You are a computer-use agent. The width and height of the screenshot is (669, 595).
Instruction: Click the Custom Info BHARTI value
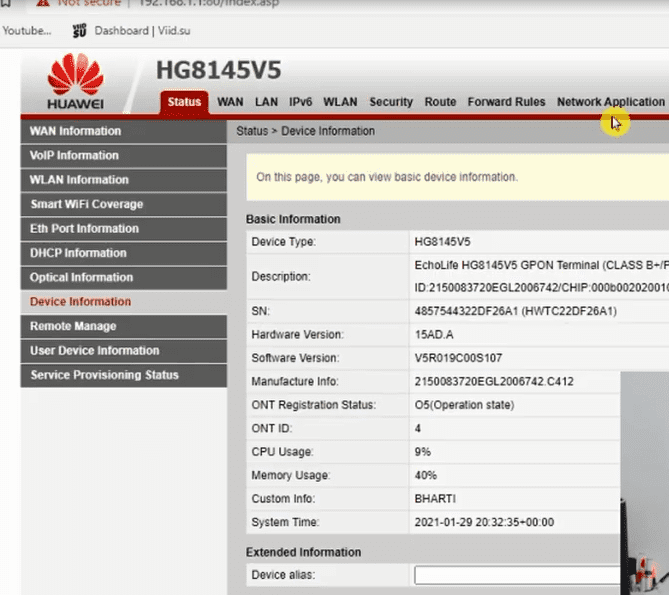(x=435, y=499)
